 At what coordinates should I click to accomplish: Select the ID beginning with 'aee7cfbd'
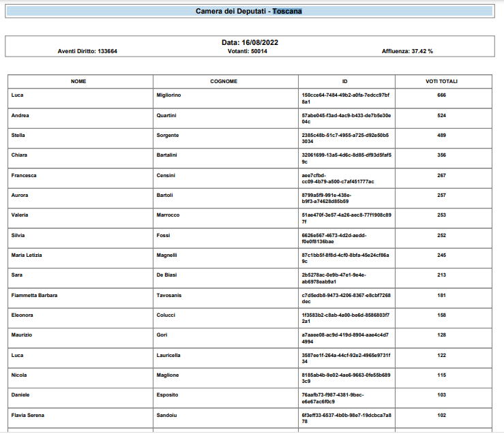[x=338, y=179]
